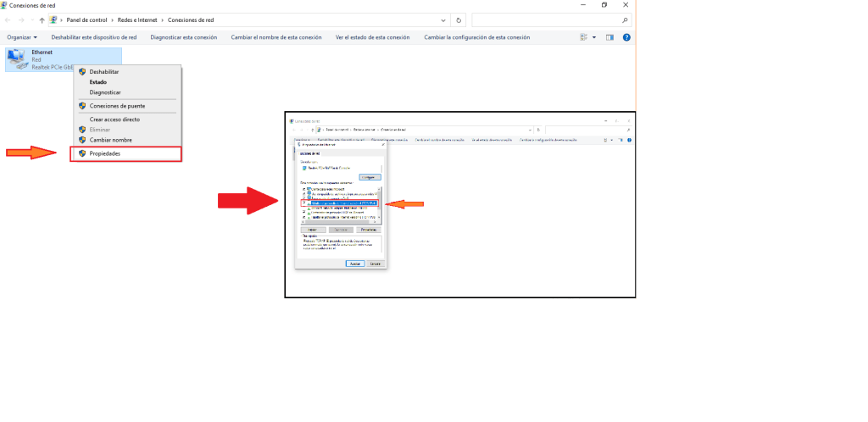Image resolution: width=868 pixels, height=422 pixels.
Task: Click the magnifier icon in the search box
Action: click(x=626, y=20)
